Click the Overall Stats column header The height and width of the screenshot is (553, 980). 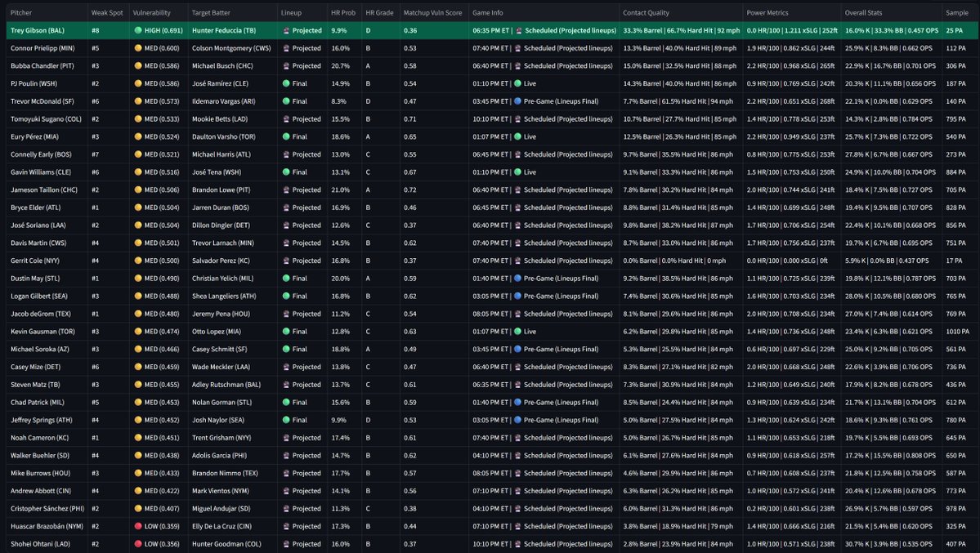864,12
